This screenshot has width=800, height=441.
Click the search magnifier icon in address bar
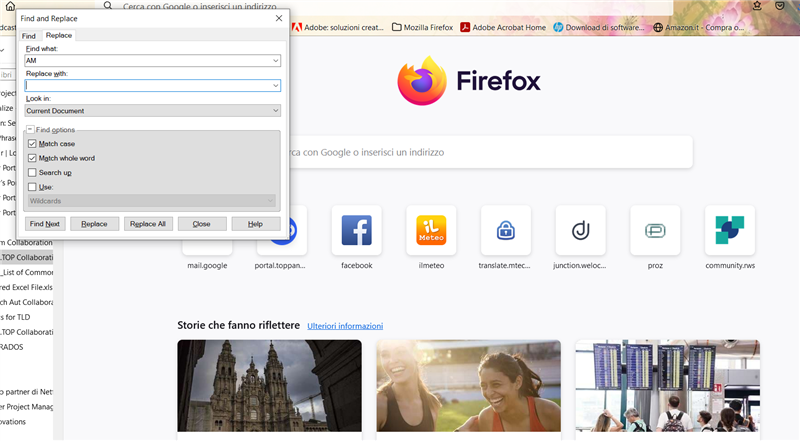click(108, 6)
